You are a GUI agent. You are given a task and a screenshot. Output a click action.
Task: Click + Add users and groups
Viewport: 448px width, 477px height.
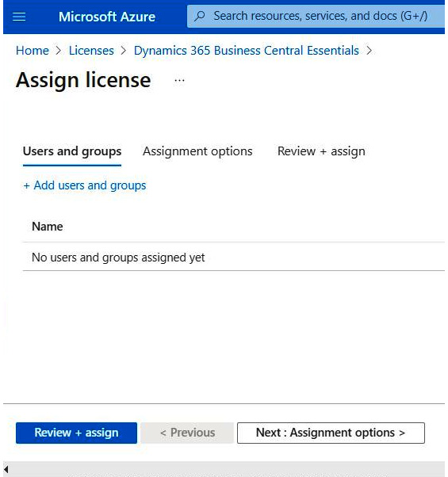[85, 185]
